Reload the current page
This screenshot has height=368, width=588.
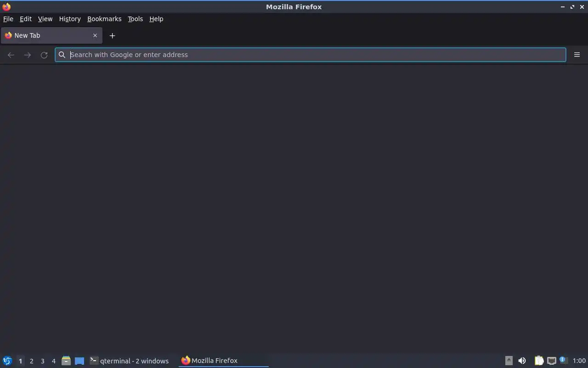point(44,55)
